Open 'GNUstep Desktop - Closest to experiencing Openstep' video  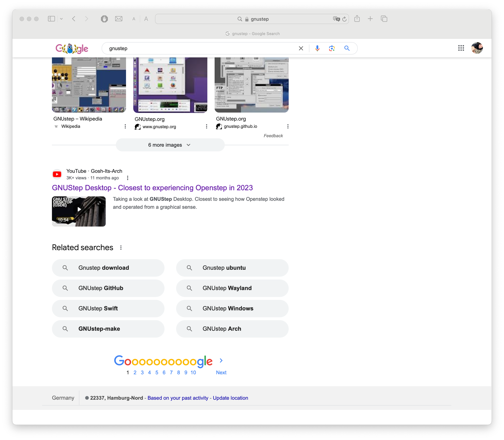point(152,187)
